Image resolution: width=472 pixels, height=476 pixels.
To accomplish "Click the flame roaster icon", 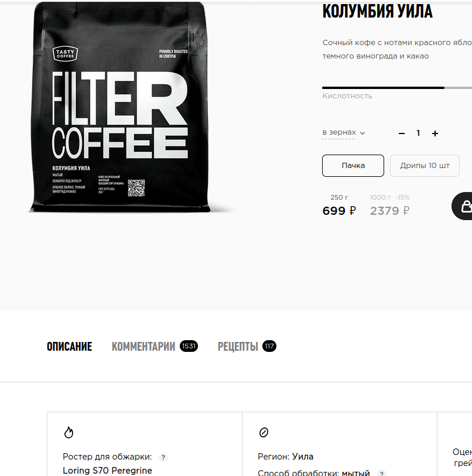I will (69, 432).
